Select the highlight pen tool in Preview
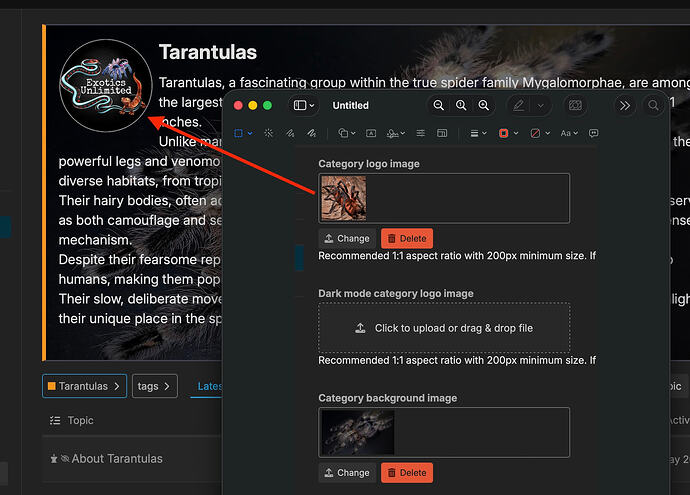Screen dimensions: 690x495 pos(518,106)
